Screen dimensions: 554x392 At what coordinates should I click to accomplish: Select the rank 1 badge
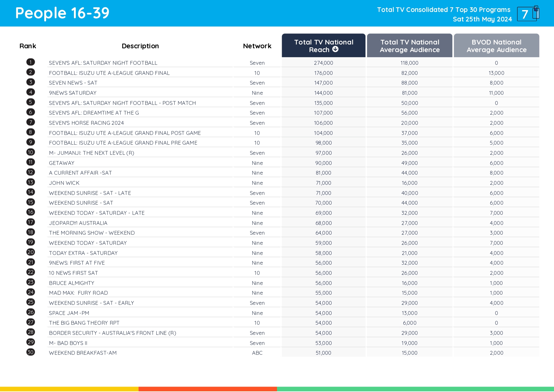click(x=31, y=62)
